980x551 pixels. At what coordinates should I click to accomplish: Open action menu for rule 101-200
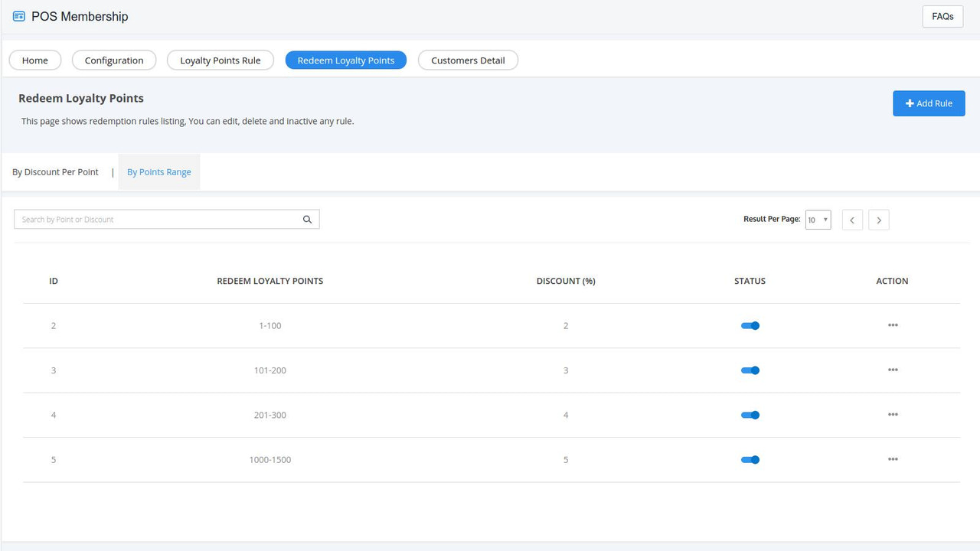point(893,370)
